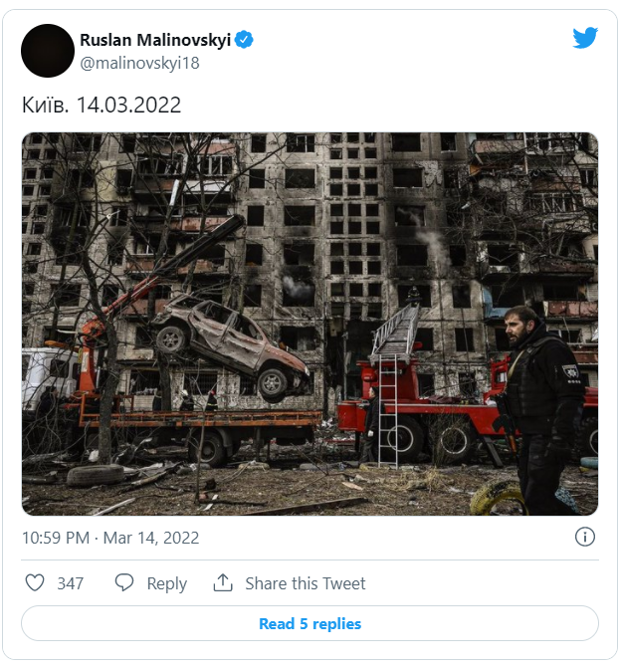The width and height of the screenshot is (620, 672).
Task: Open Ruslan Malinovskyi's profile avatar
Action: click(48, 51)
